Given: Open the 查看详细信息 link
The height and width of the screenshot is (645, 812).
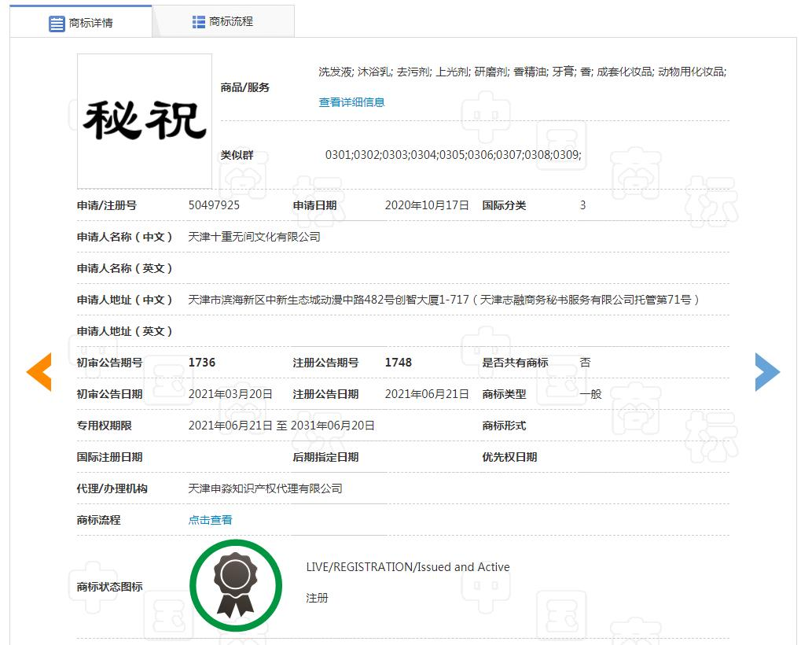Looking at the screenshot, I should [351, 102].
